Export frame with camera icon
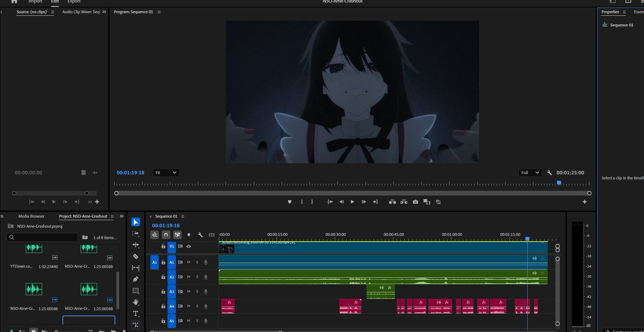 click(x=415, y=201)
